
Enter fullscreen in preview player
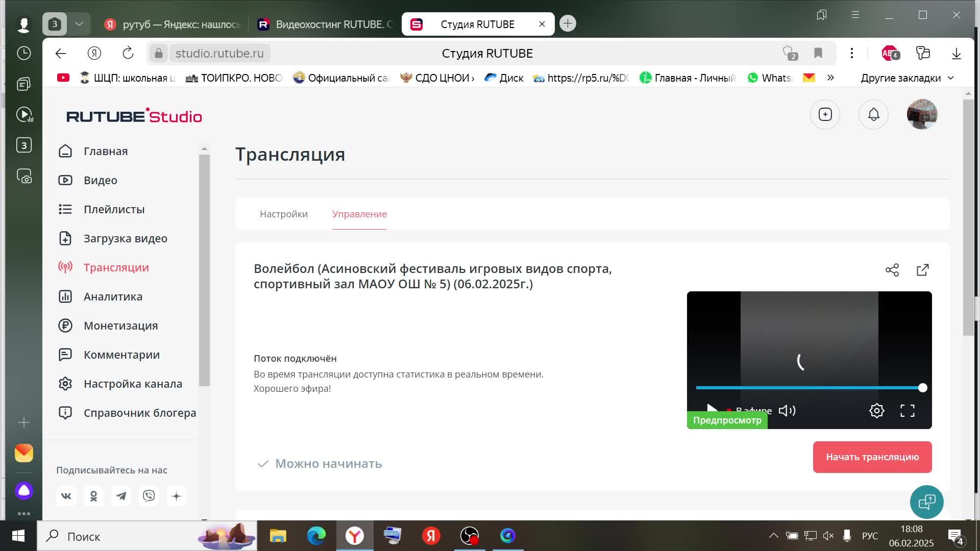(x=907, y=411)
